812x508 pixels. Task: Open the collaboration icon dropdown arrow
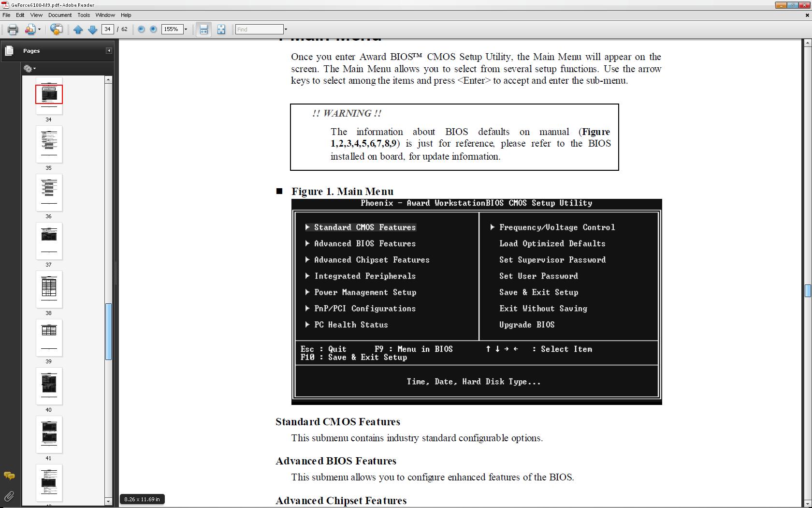(x=39, y=30)
